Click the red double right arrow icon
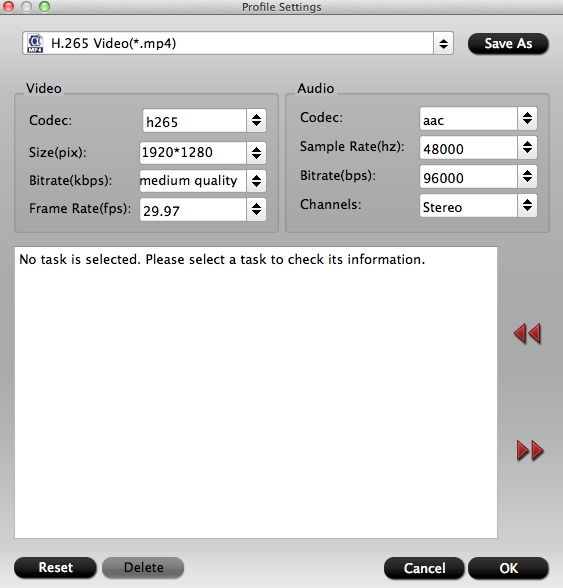 [x=530, y=450]
